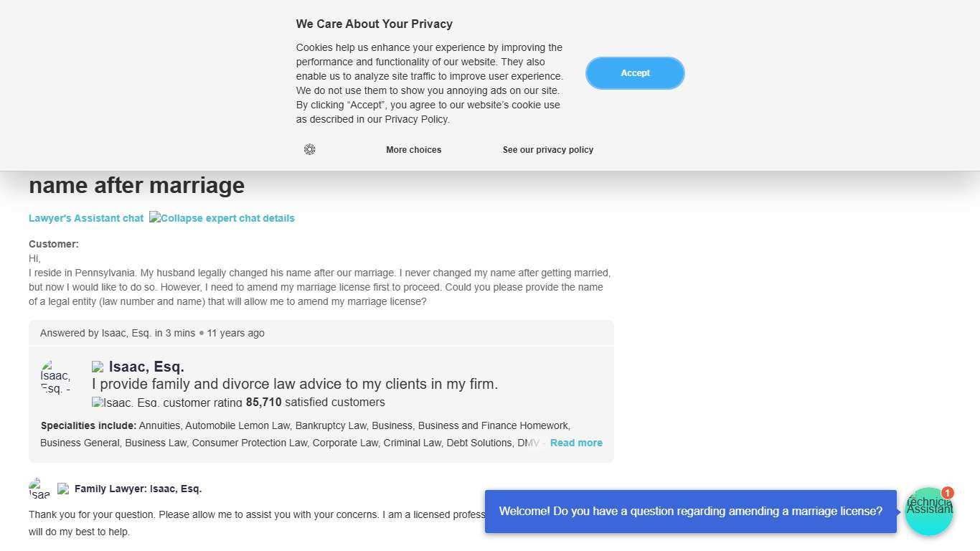This screenshot has height=551, width=980.
Task: Select More choices in privacy banner
Action: click(x=413, y=150)
